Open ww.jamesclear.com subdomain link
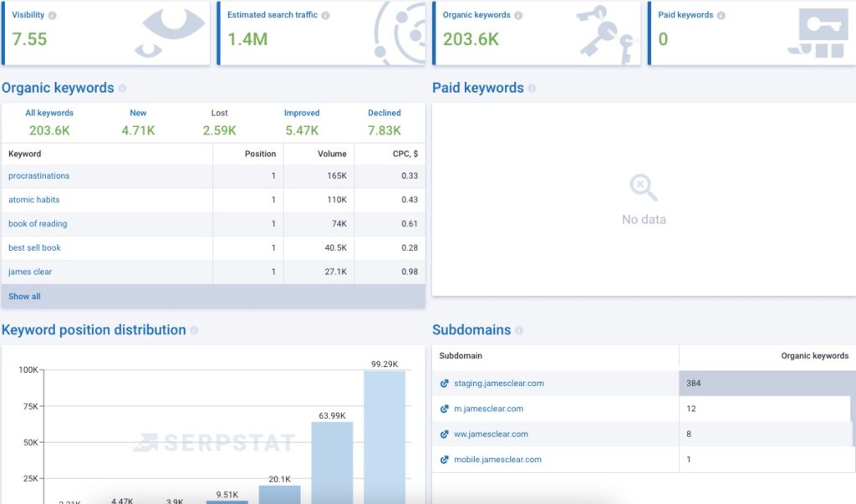856x504 pixels. tap(491, 434)
